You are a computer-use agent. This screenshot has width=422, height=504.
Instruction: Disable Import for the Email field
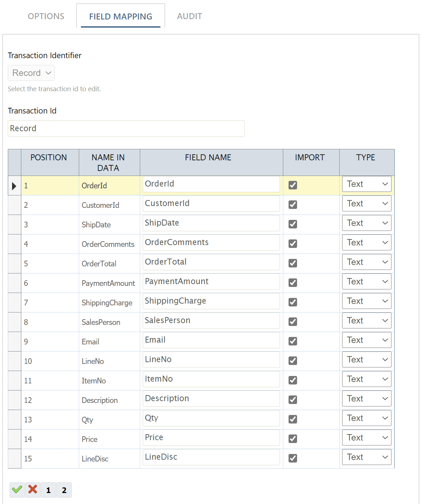(292, 341)
